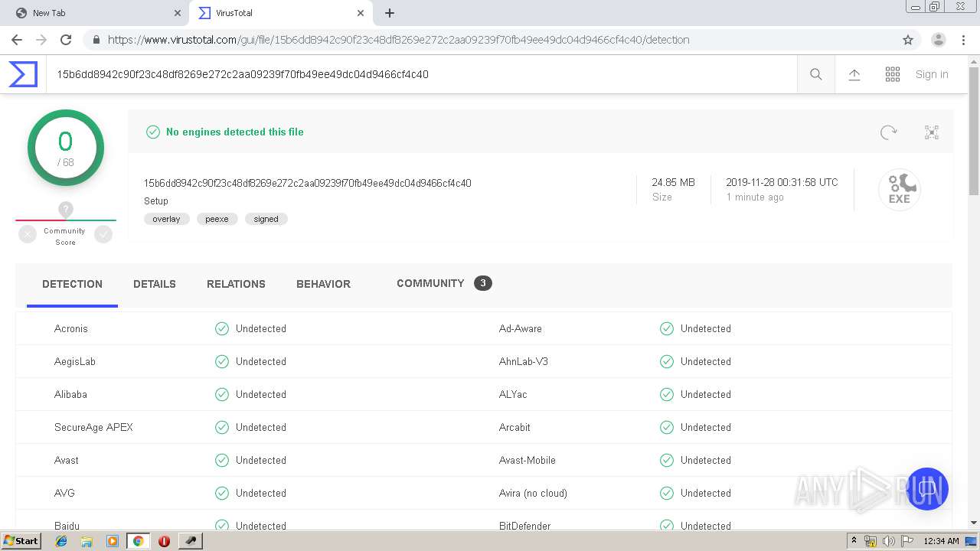Click the file hash text in summary
The image size is (980, 551).
(308, 184)
